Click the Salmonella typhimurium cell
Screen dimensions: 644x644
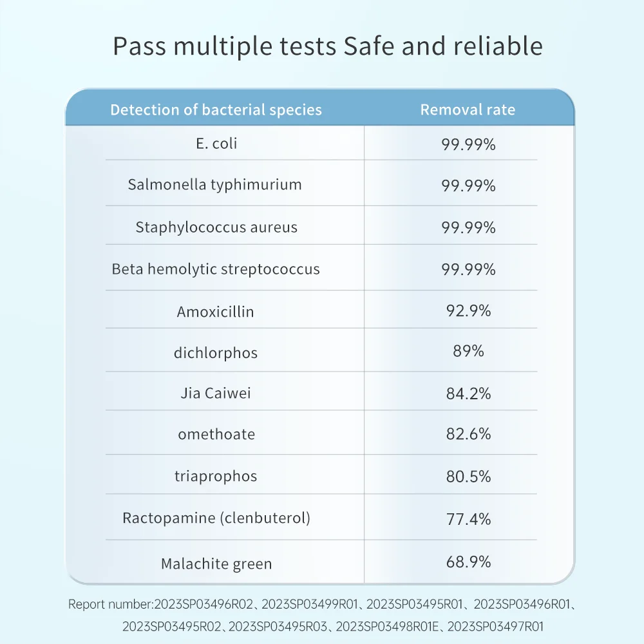[214, 184]
